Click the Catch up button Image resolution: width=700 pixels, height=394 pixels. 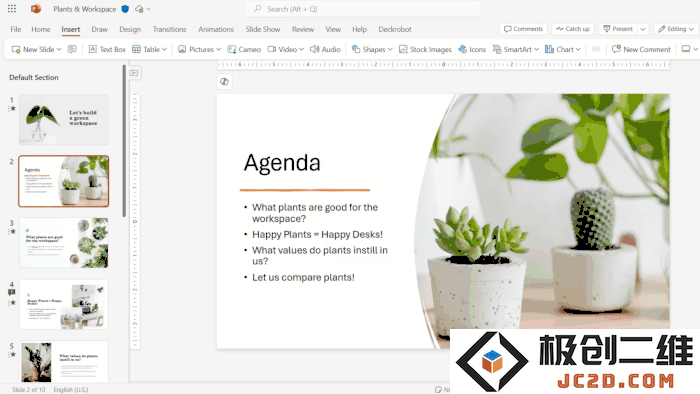(x=573, y=29)
